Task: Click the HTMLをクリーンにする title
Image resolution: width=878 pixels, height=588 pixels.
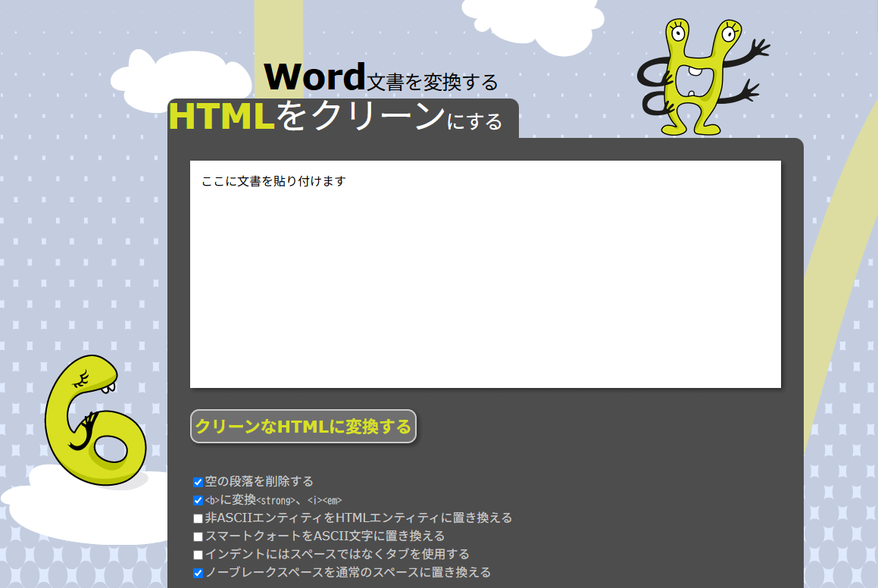Action: click(x=336, y=117)
